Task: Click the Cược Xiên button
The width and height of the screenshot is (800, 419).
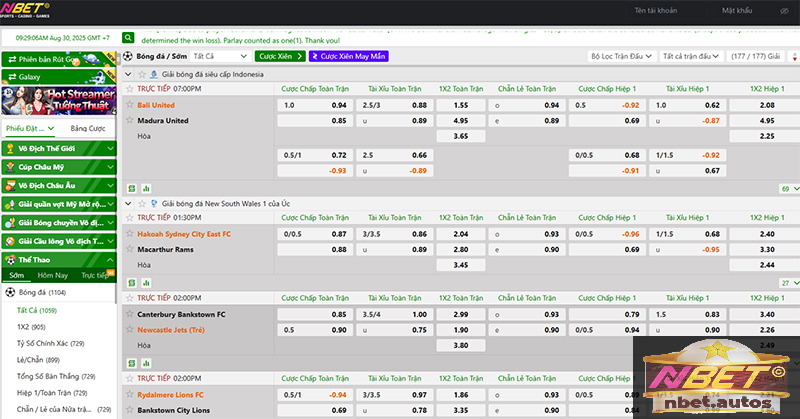Action: pos(280,57)
